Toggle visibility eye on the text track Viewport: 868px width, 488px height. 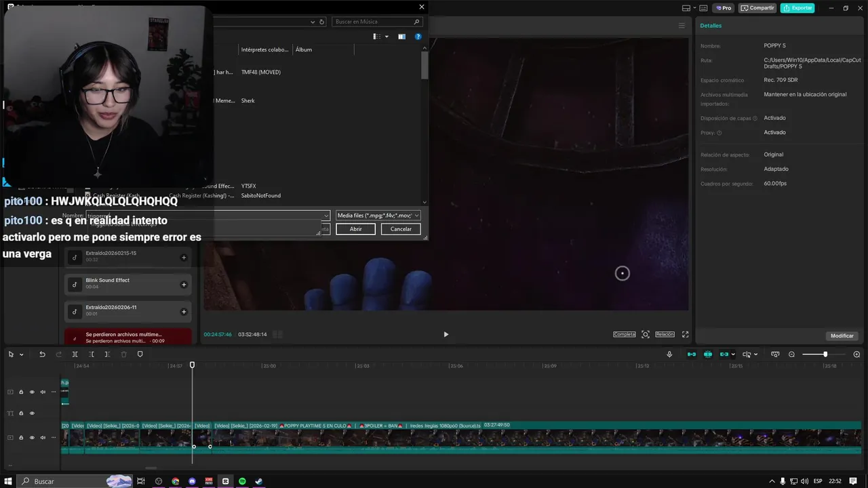pyautogui.click(x=32, y=413)
